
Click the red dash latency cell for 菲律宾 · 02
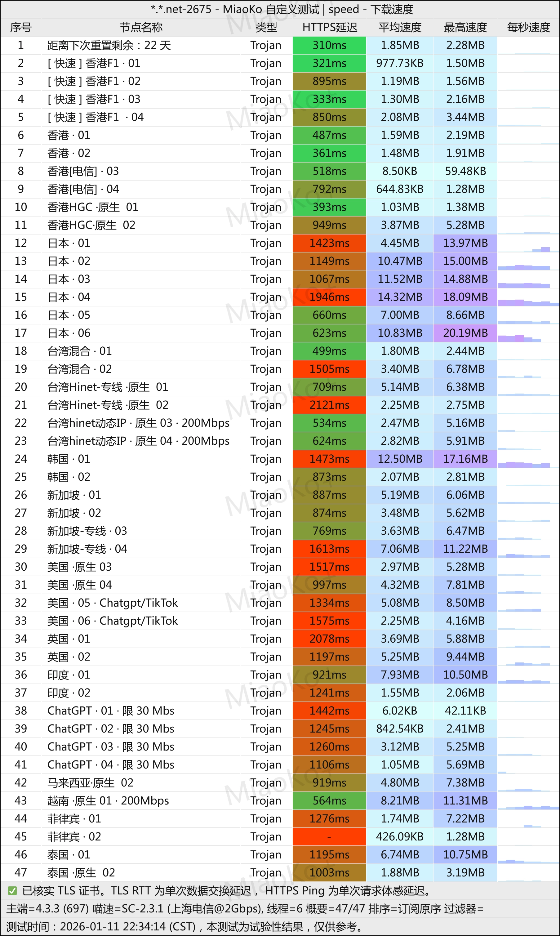click(x=329, y=837)
